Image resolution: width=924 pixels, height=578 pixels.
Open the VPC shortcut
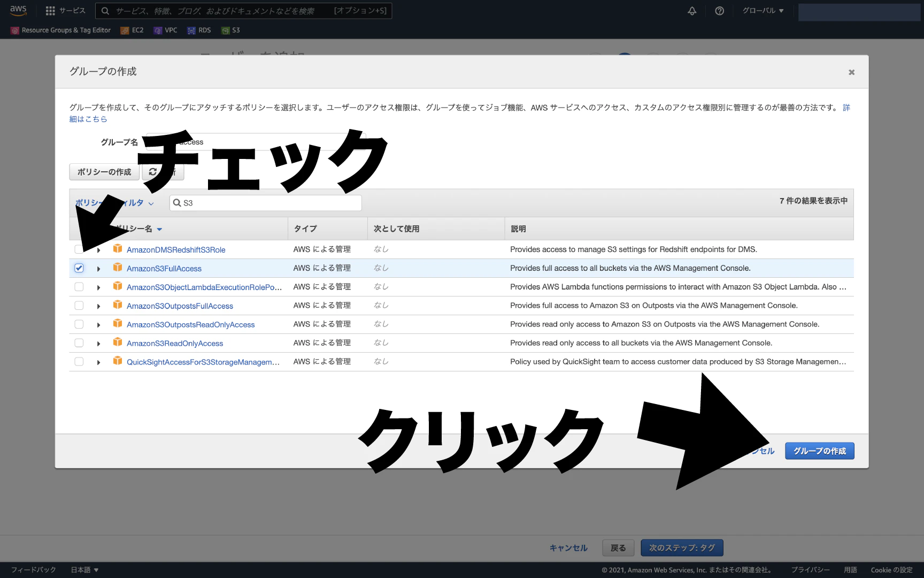165,31
